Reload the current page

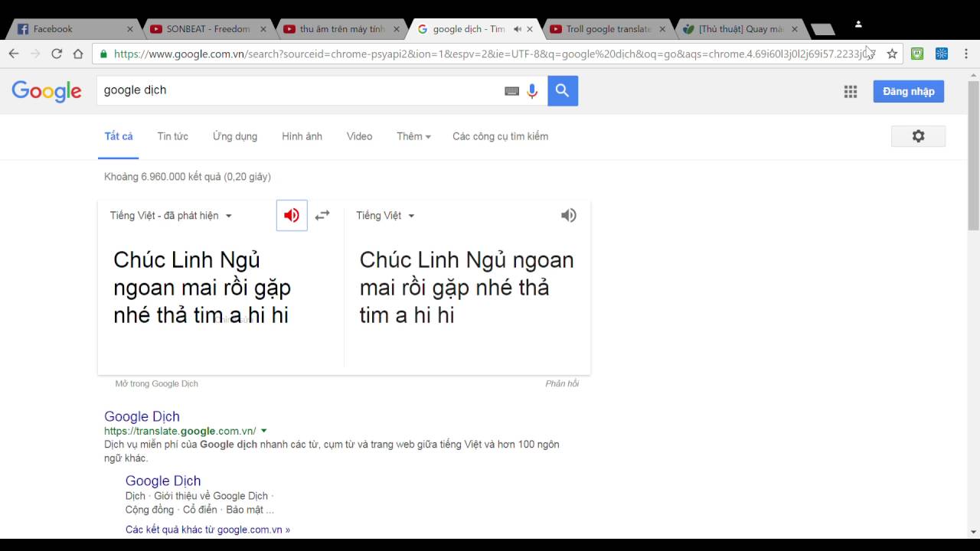point(57,54)
